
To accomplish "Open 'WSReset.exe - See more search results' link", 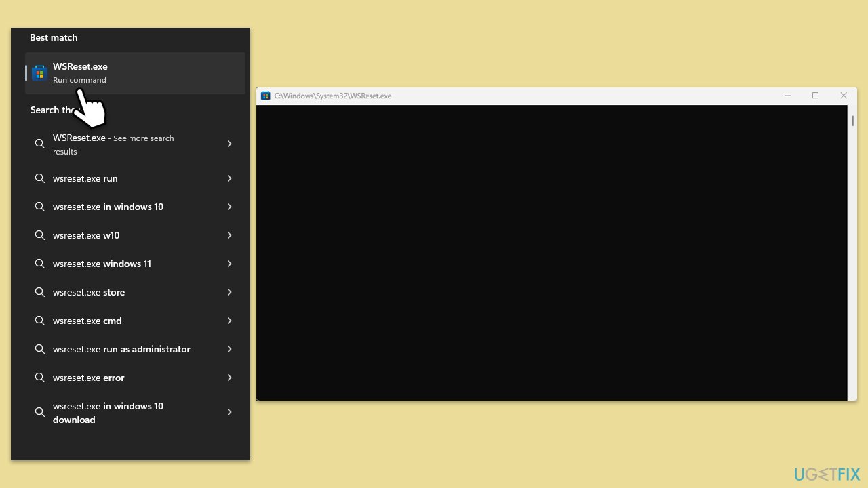I will click(113, 144).
